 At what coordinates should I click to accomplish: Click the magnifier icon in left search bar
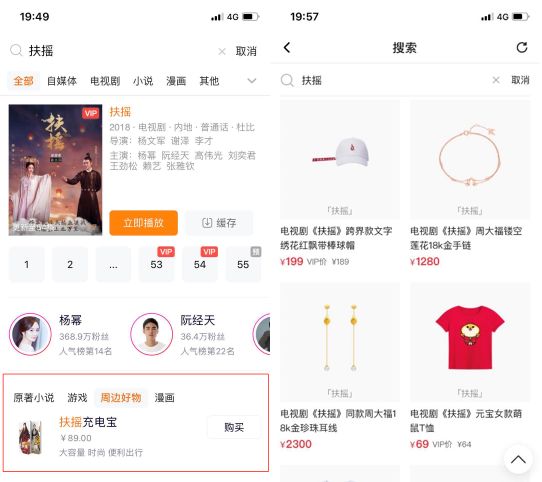coord(16,50)
